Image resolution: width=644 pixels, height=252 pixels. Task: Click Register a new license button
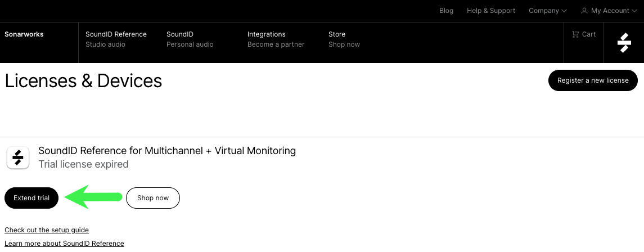(x=593, y=80)
